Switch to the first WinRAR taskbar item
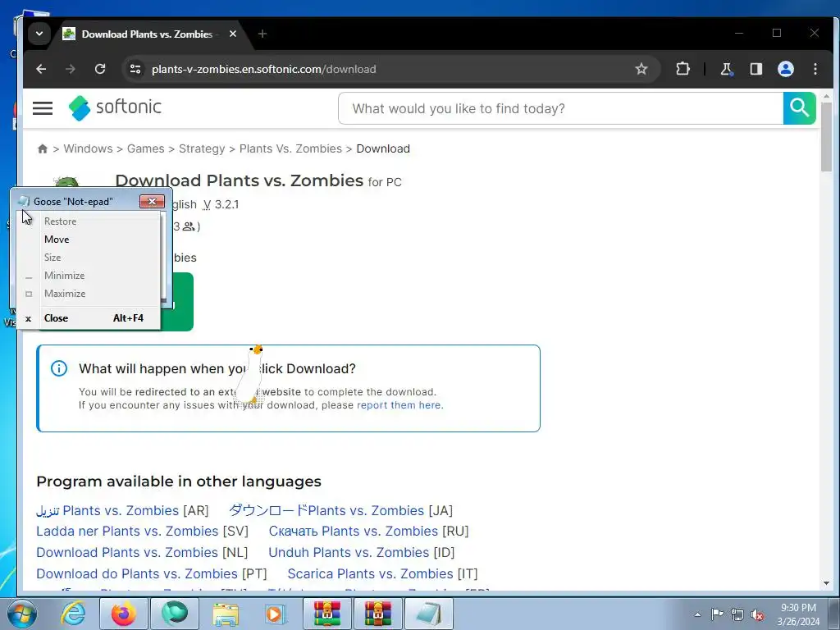Image resolution: width=840 pixels, height=630 pixels. [x=327, y=614]
